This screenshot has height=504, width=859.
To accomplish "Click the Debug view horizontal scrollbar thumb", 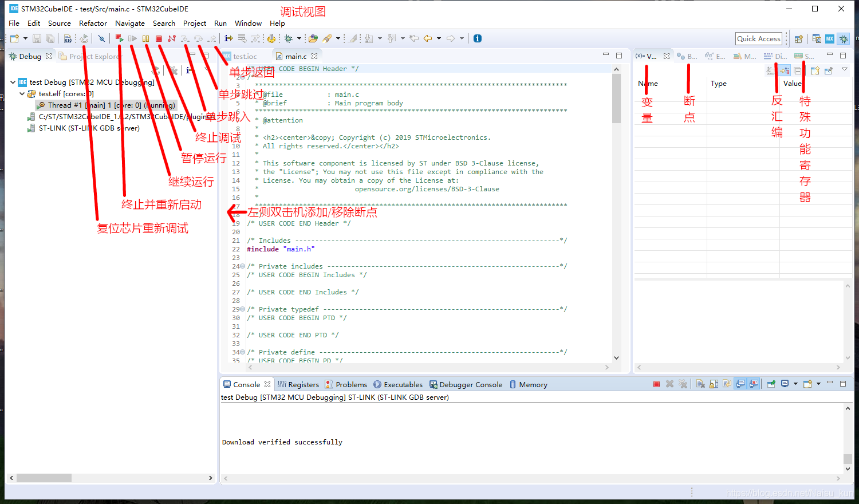I will click(x=44, y=478).
